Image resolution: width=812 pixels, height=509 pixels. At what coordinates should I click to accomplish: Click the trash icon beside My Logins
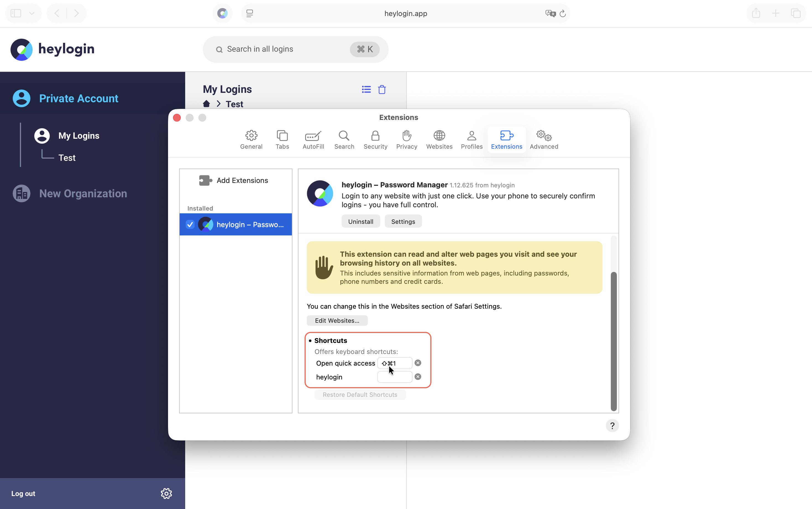[382, 90]
